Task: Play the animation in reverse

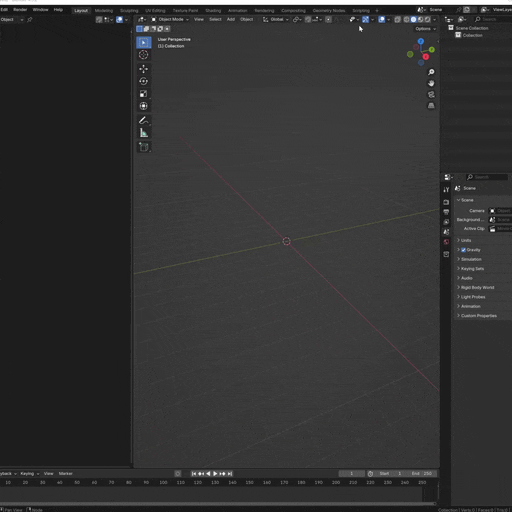Action: pos(208,474)
